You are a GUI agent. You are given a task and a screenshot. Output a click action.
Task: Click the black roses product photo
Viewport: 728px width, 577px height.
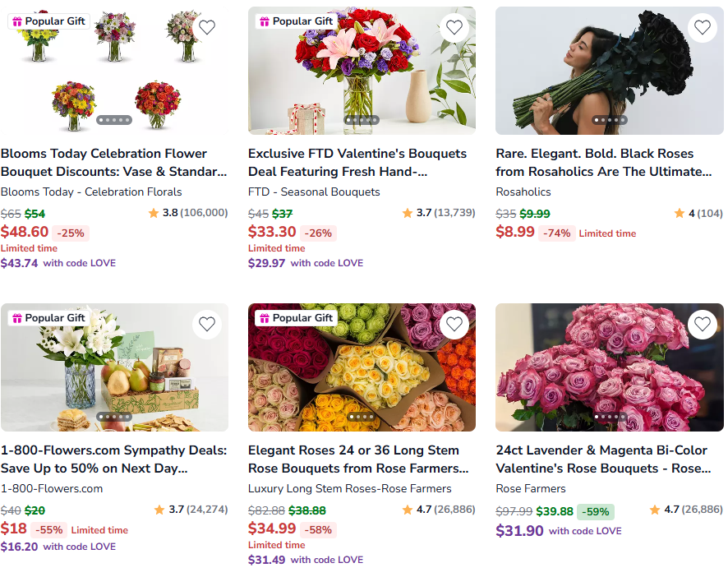tap(609, 70)
